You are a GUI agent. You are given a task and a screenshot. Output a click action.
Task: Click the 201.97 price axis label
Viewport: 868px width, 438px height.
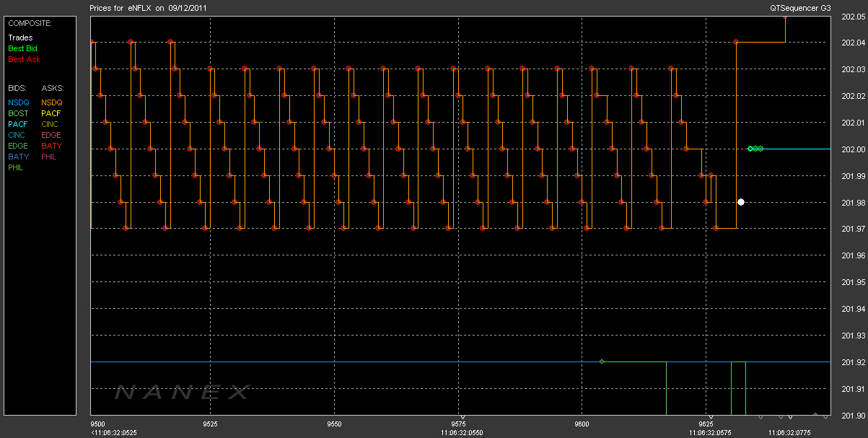[x=853, y=229]
